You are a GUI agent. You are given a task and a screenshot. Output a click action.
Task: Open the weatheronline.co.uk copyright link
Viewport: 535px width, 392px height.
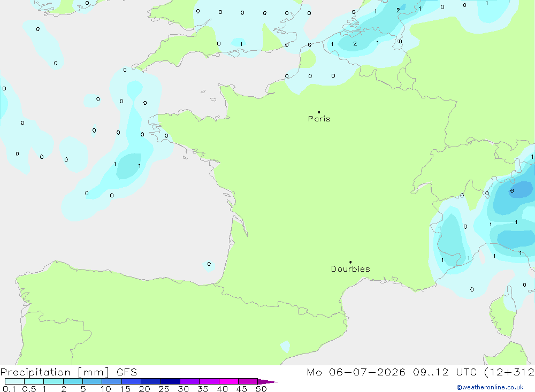pos(490,387)
